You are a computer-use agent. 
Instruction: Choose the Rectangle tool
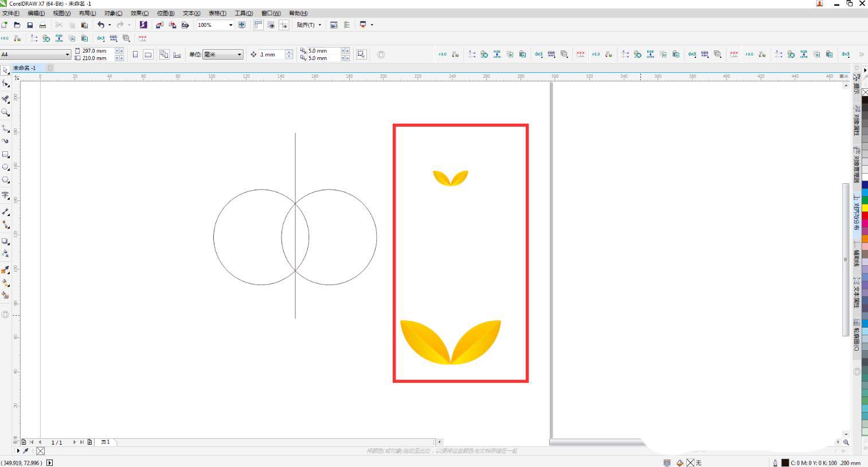[x=5, y=155]
